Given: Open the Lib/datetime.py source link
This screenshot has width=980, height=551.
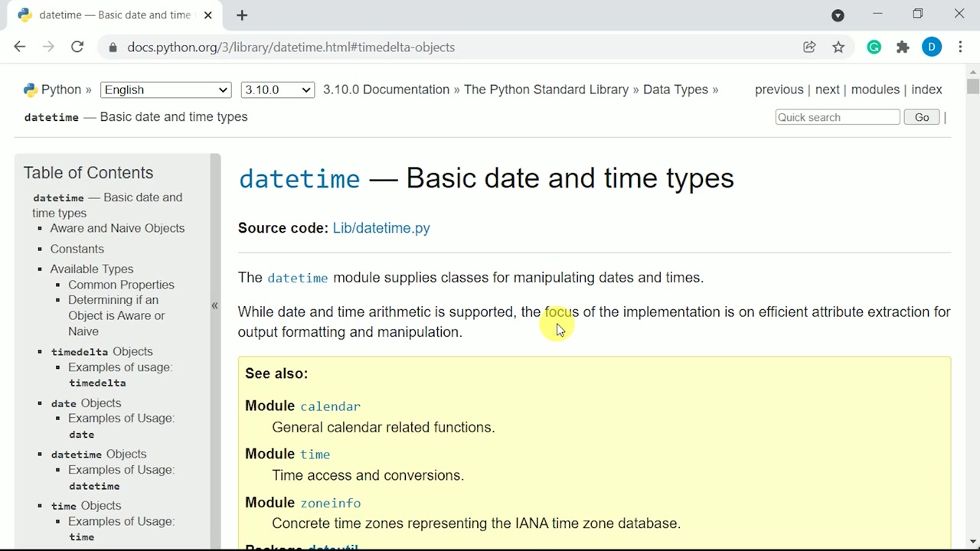Looking at the screenshot, I should click(381, 228).
